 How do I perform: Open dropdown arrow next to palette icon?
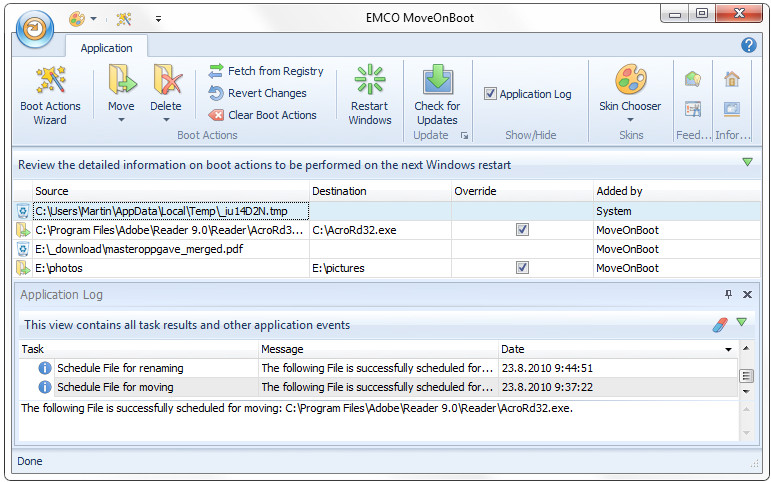pyautogui.click(x=93, y=19)
